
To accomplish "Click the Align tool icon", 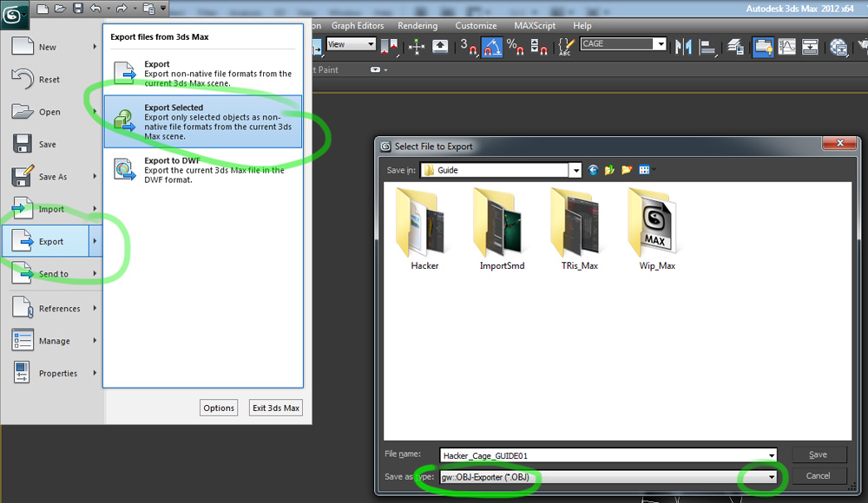I will click(x=707, y=47).
